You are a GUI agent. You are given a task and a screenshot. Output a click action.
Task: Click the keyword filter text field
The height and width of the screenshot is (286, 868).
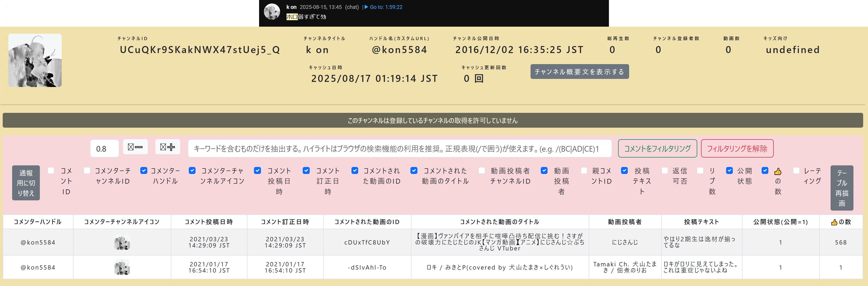point(400,149)
